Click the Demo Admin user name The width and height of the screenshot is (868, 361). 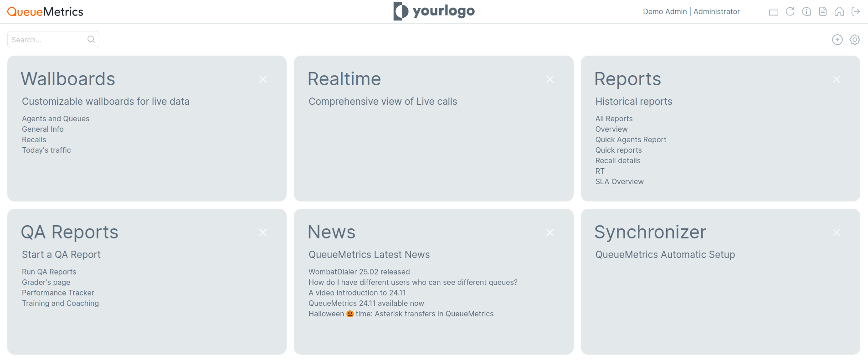(665, 11)
